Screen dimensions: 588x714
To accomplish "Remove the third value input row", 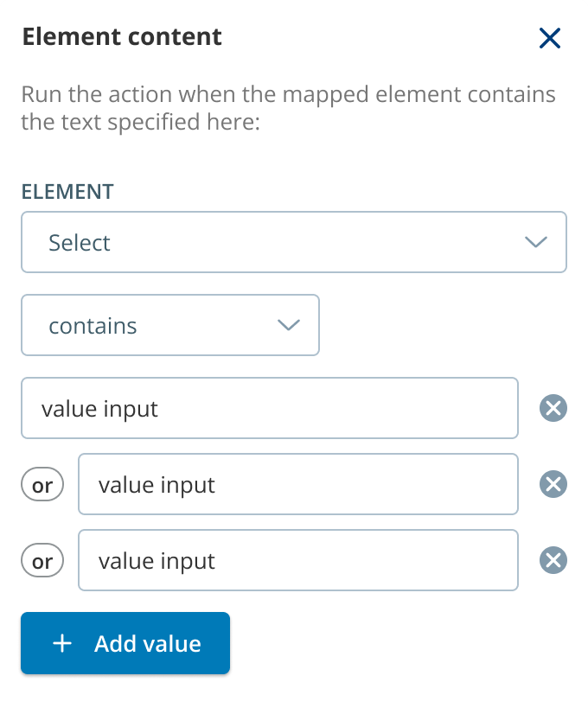I will point(553,560).
